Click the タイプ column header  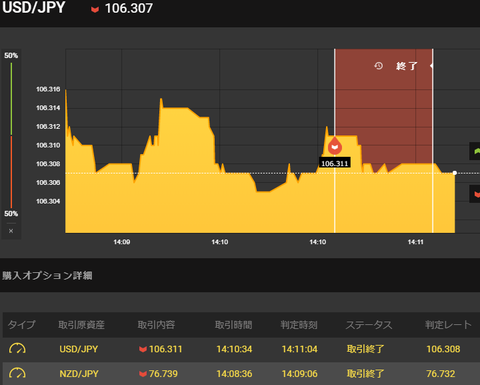[21, 325]
